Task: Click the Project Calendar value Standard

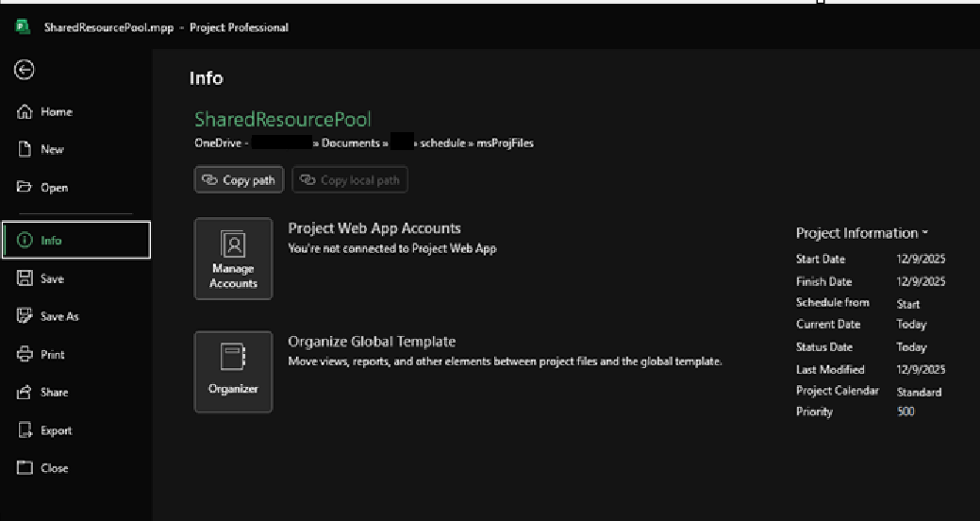Action: (919, 392)
